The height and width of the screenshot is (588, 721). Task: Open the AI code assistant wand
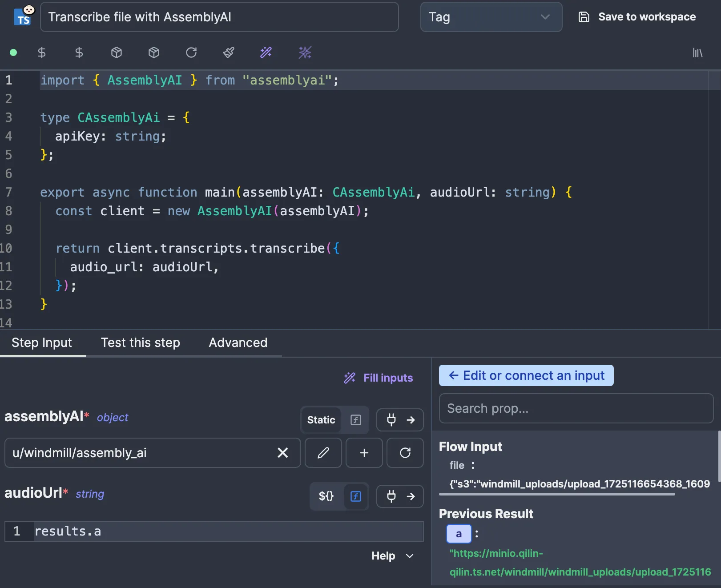point(266,52)
